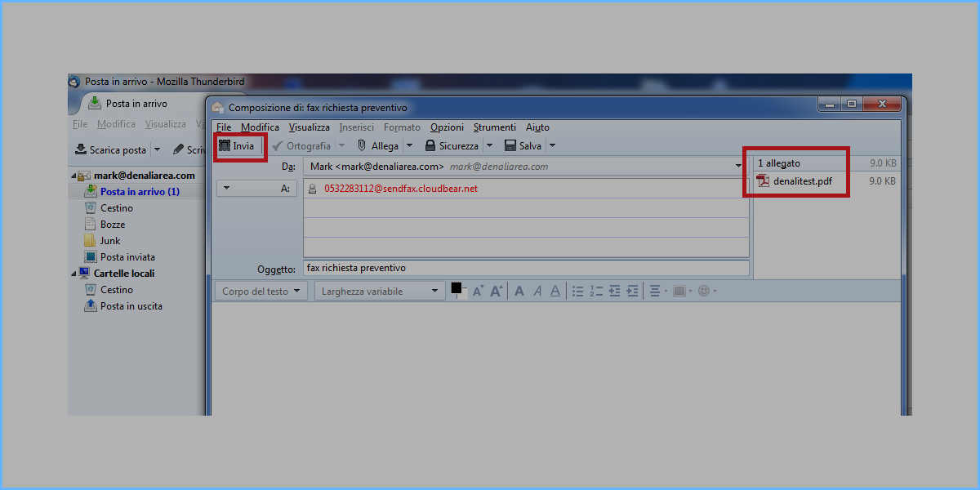Expand the Sicurezza dropdown arrow

pos(490,146)
